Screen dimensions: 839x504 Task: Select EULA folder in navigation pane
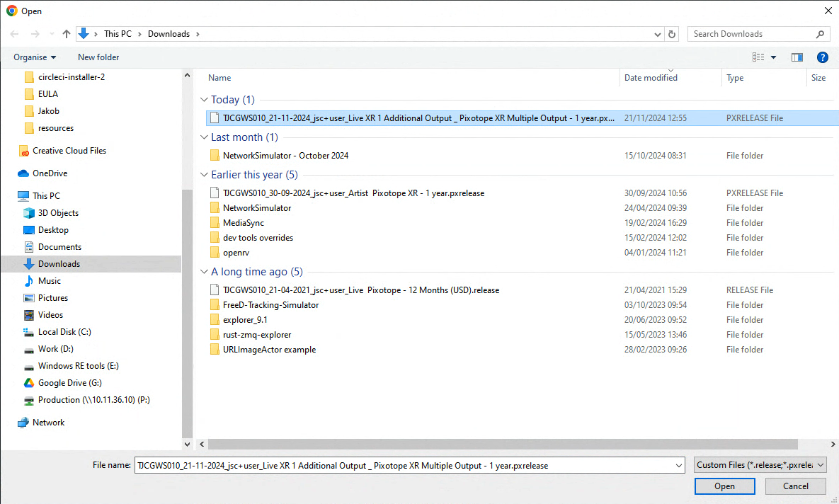coord(47,94)
